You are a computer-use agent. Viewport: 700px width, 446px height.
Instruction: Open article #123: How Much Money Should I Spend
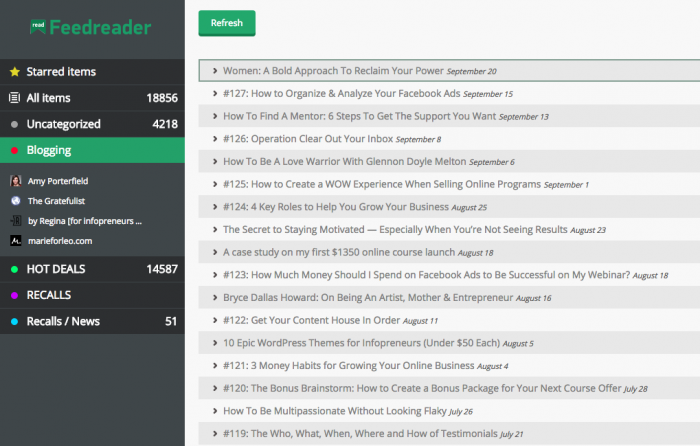pyautogui.click(x=426, y=275)
